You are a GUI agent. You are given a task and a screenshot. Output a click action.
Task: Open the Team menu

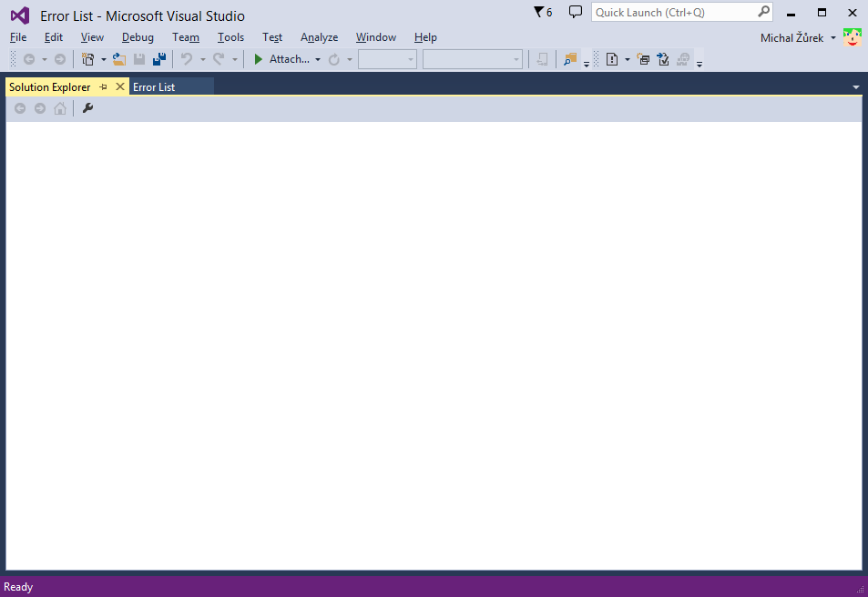click(x=186, y=37)
